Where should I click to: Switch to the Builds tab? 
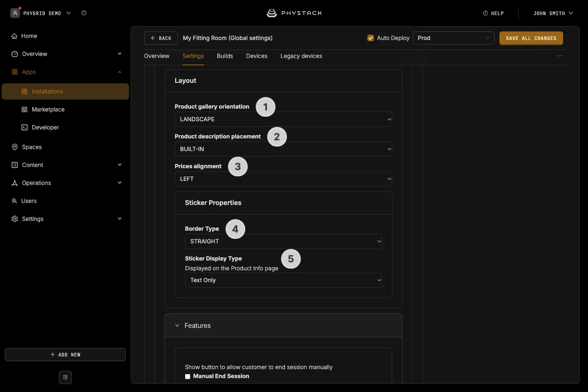point(225,56)
